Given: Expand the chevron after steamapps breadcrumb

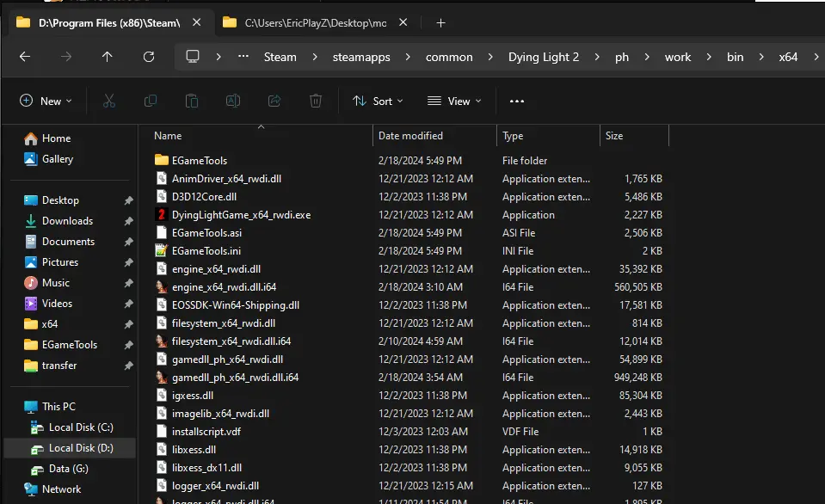Looking at the screenshot, I should click(x=408, y=57).
